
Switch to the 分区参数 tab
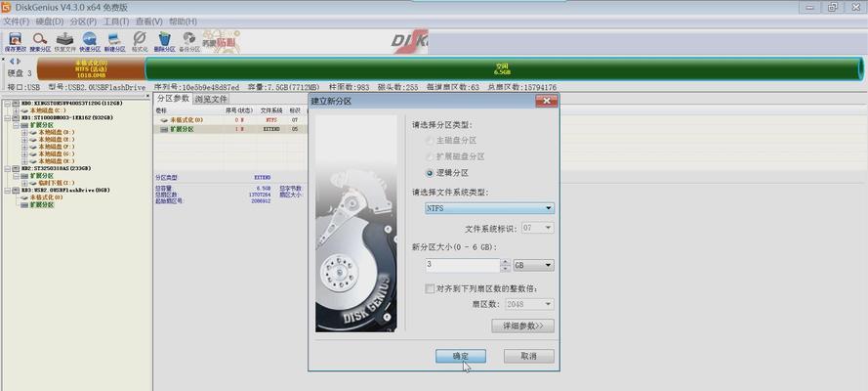pos(173,99)
